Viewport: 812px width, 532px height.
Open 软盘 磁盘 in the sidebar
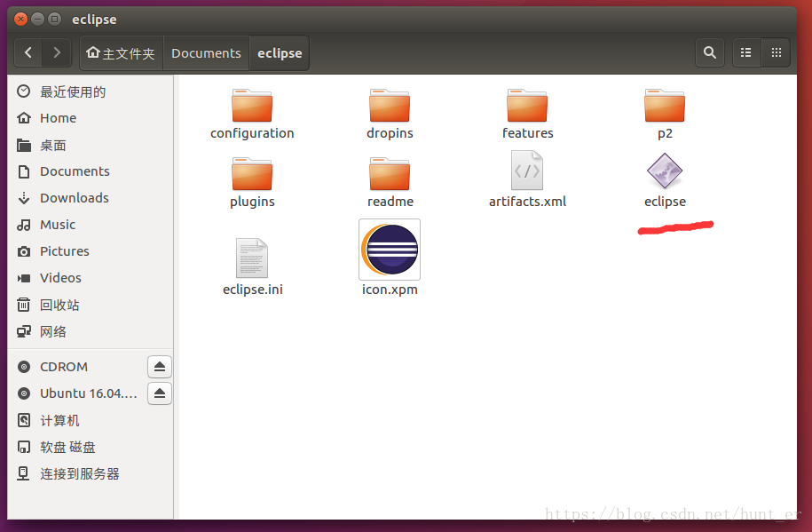[91, 447]
